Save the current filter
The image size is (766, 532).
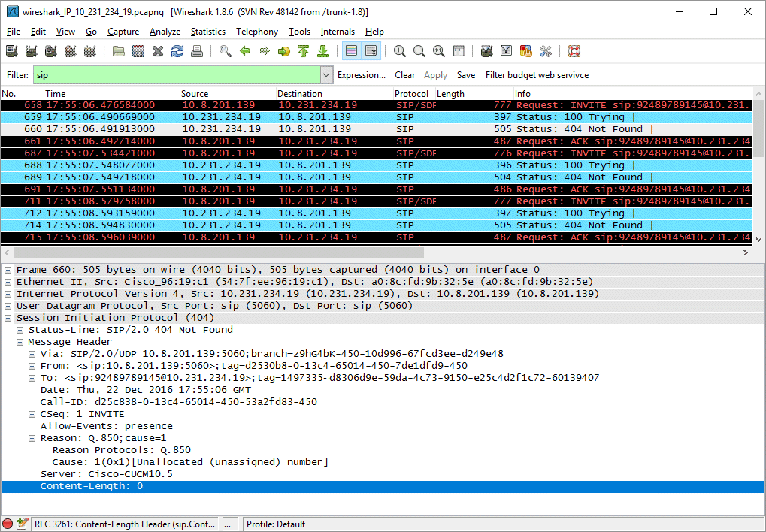point(466,75)
